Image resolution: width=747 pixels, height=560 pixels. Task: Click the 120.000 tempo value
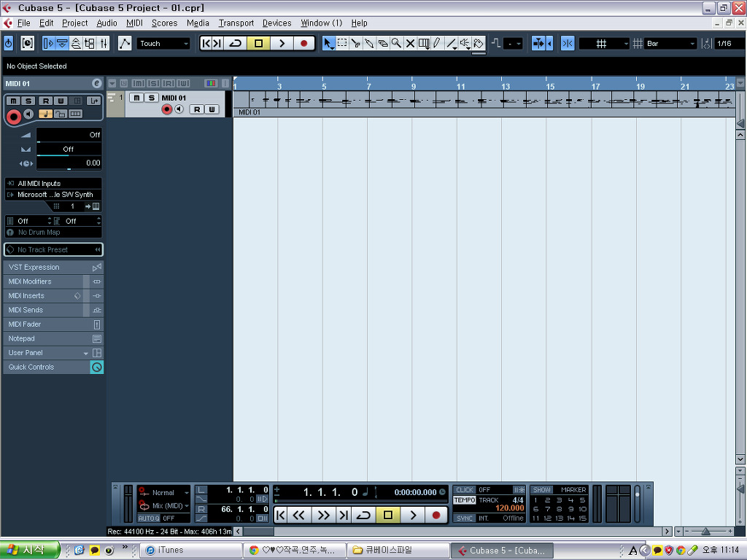[x=509, y=508]
